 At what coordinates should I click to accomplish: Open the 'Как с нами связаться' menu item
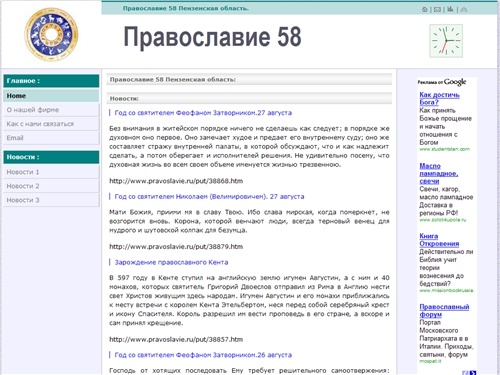click(x=51, y=124)
